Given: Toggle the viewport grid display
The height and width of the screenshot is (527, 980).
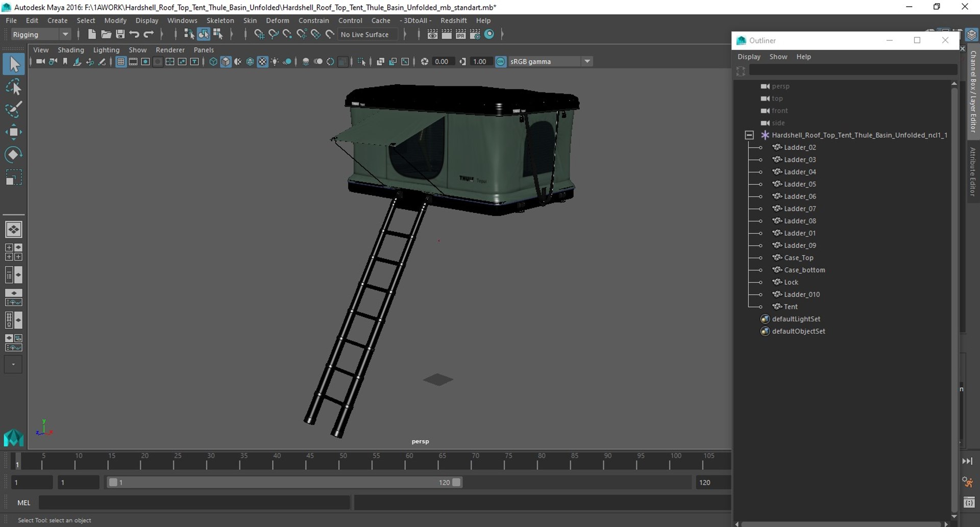Looking at the screenshot, I should 121,62.
